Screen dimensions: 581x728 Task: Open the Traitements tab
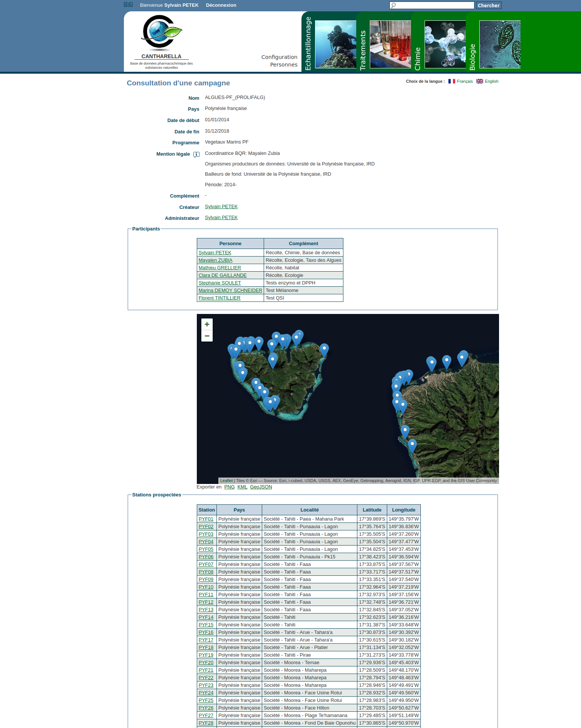pos(363,50)
